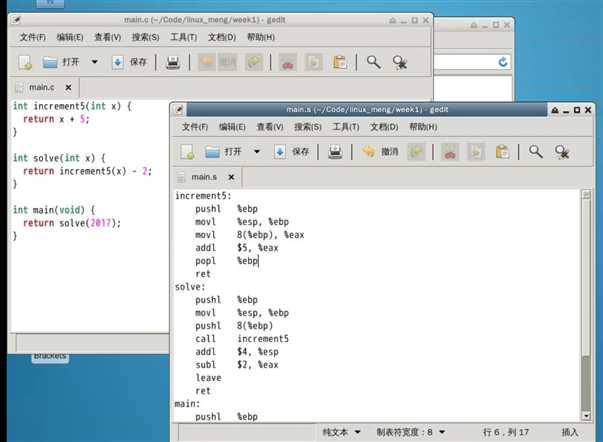This screenshot has height=442, width=603.
Task: Click 保存 save label in main.s toolbar
Action: (x=300, y=152)
